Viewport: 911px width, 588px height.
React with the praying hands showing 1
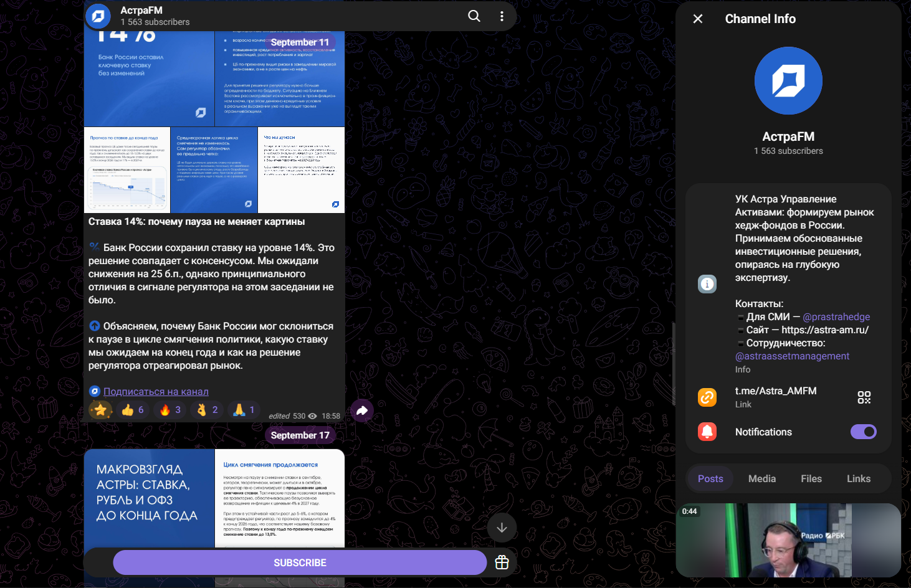244,410
